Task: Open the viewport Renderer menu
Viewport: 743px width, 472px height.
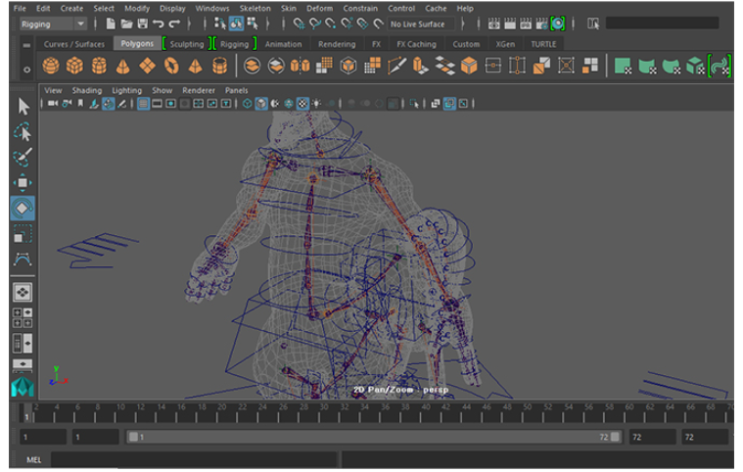Action: coord(199,90)
